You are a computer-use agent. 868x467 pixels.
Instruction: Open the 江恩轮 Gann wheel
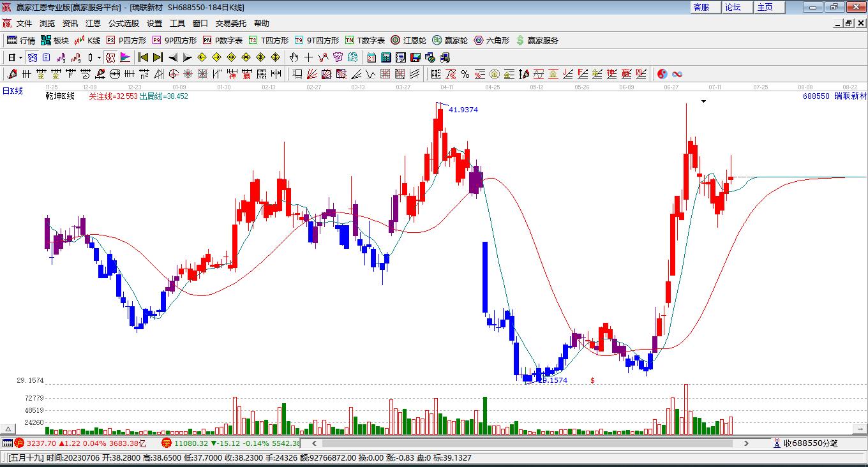pyautogui.click(x=408, y=40)
